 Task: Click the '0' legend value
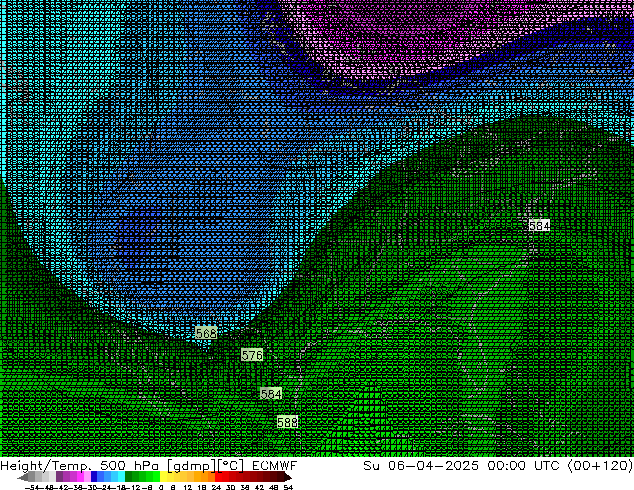coord(161,487)
